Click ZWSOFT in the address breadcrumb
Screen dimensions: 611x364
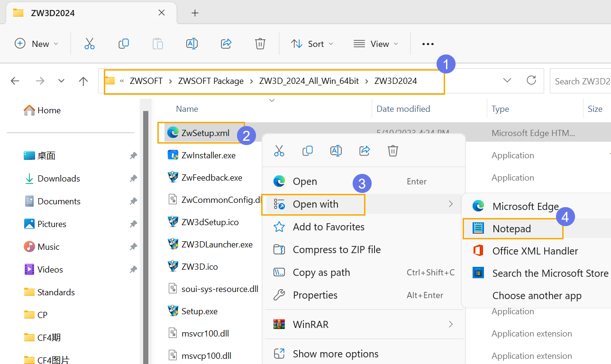(x=146, y=81)
